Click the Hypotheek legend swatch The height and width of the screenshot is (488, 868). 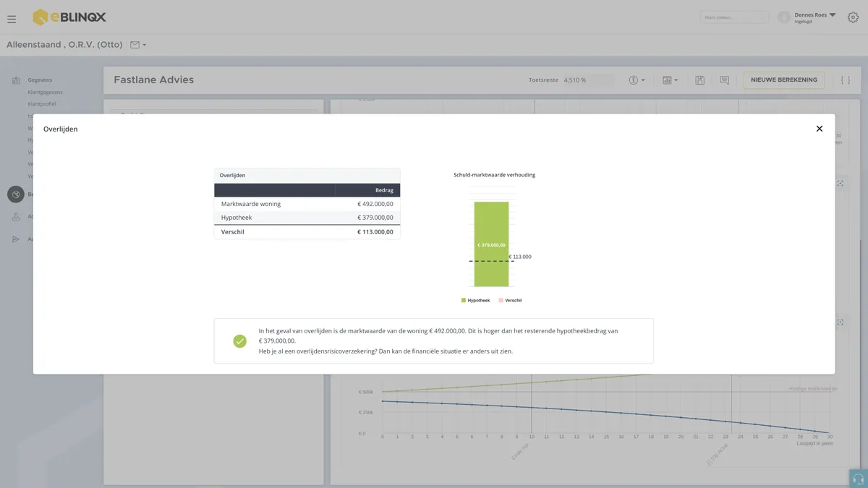pyautogui.click(x=464, y=300)
